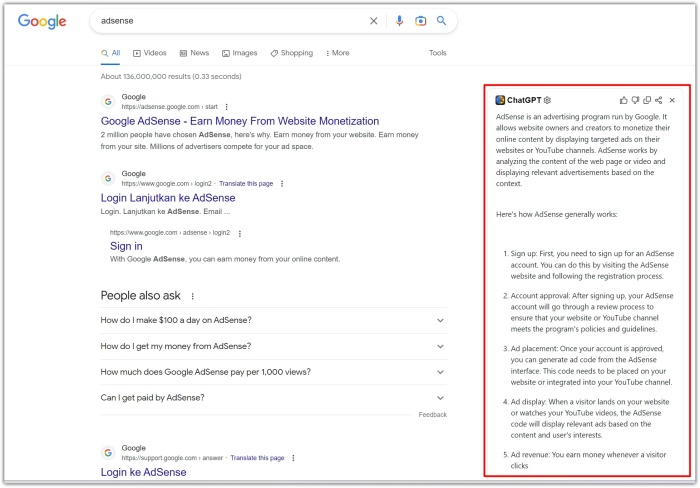The height and width of the screenshot is (488, 700).
Task: Click "Here's how AdSense generally works" text
Action: tap(557, 214)
